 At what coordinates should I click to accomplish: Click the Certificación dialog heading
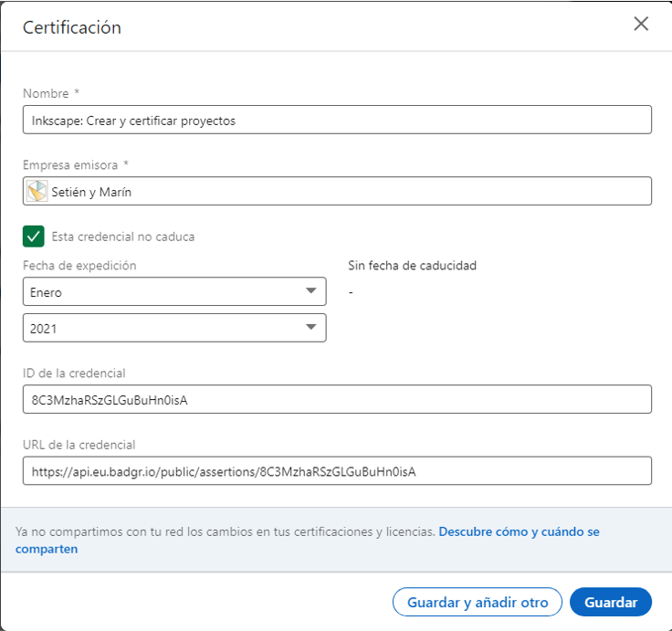(72, 27)
